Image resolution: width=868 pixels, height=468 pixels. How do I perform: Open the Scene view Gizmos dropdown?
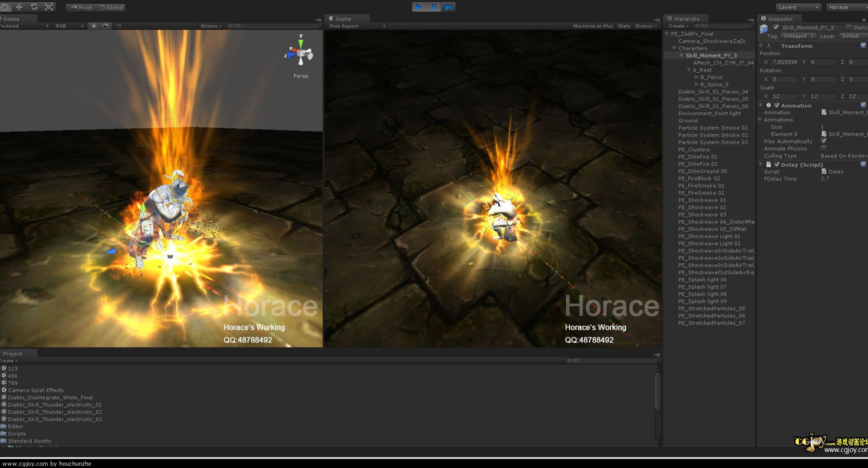click(211, 26)
